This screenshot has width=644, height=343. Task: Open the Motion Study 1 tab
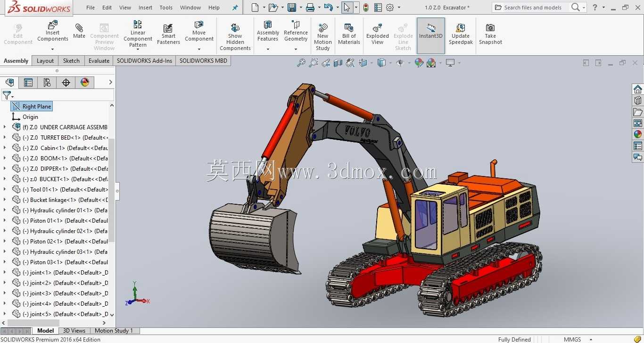114,331
